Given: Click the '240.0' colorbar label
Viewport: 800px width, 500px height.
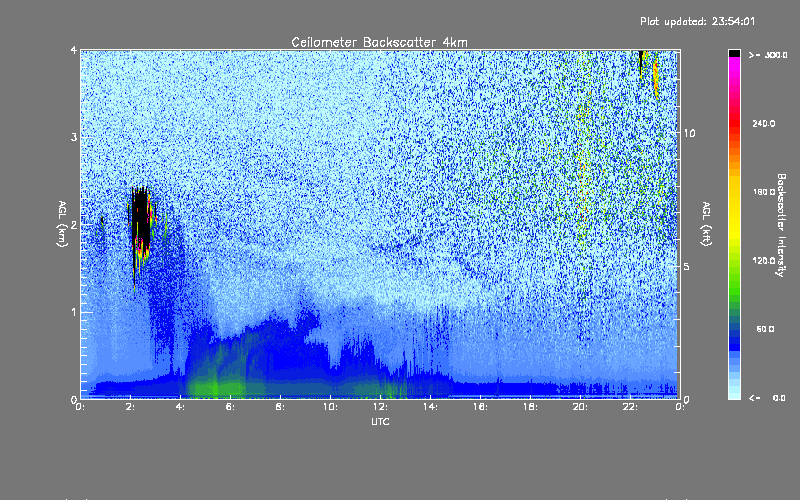Looking at the screenshot, I should (764, 123).
